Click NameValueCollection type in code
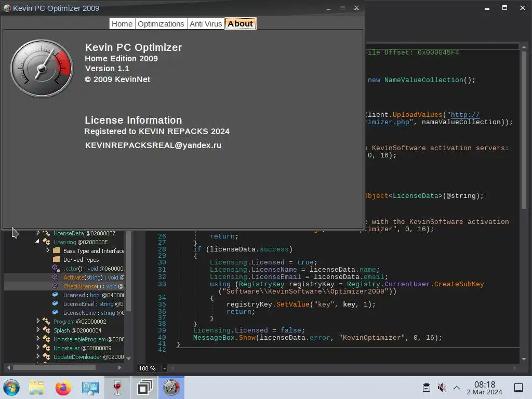The height and width of the screenshot is (399, 532). (x=423, y=79)
